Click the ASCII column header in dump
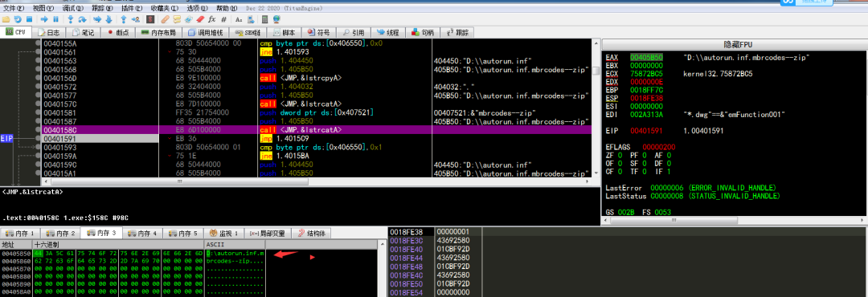Image resolution: width=868 pixels, height=297 pixels. point(235,245)
